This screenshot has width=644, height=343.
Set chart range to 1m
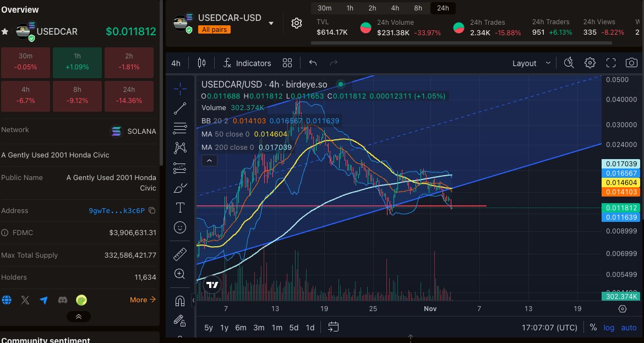click(x=277, y=328)
